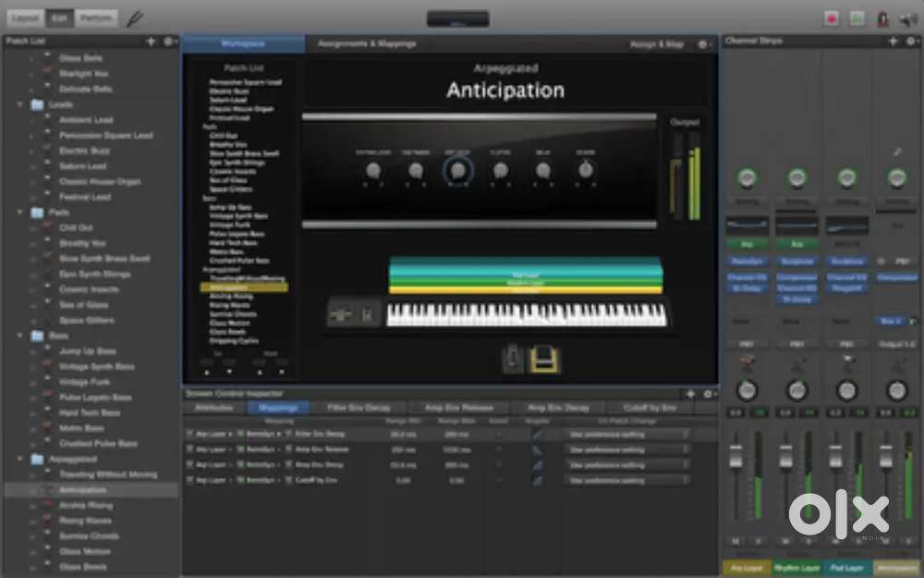Add a channel strip with the plus icon

tap(893, 41)
